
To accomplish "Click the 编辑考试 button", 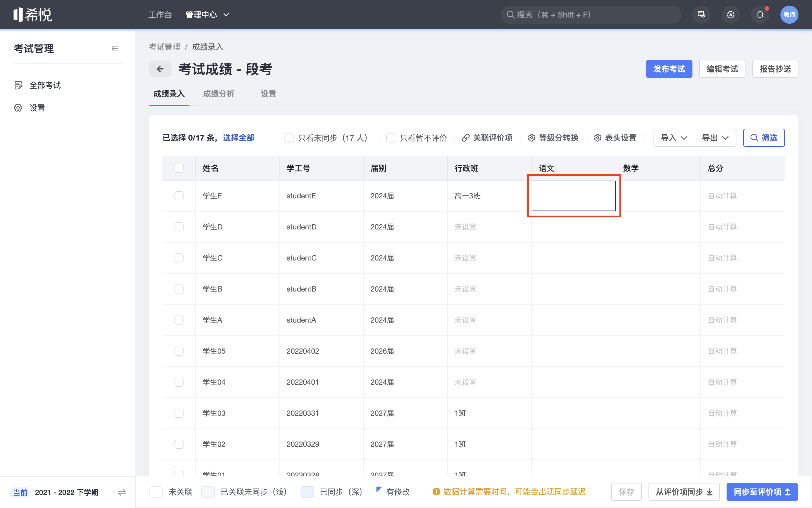I will (722, 69).
